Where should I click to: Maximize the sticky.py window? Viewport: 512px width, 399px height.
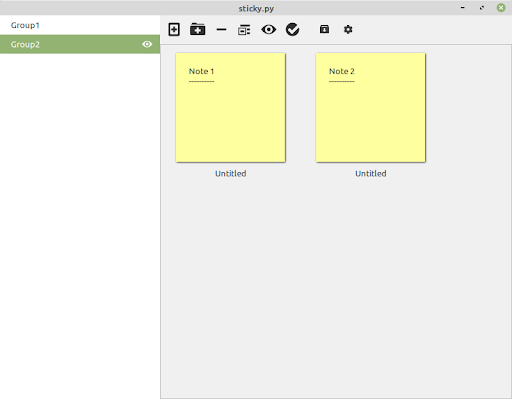click(x=482, y=8)
